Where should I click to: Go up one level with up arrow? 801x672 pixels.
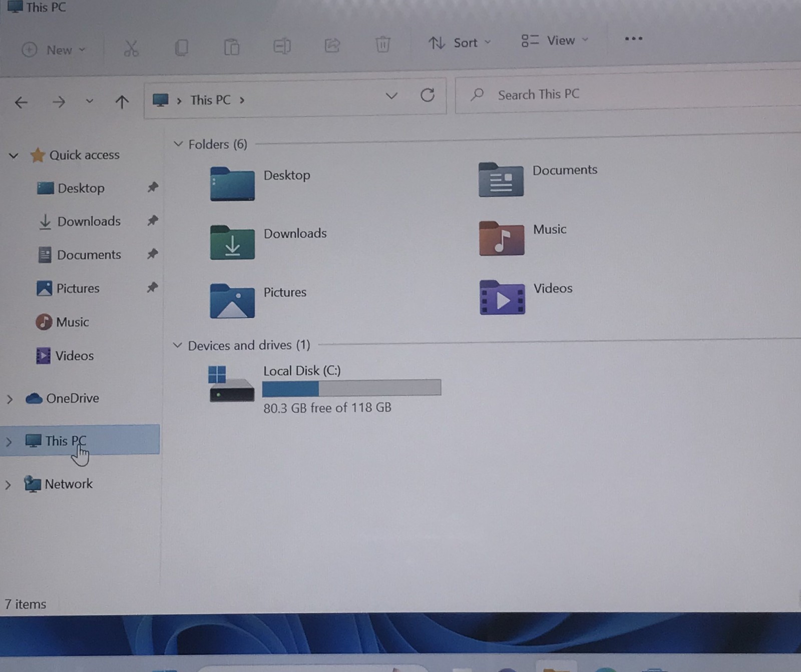click(122, 102)
